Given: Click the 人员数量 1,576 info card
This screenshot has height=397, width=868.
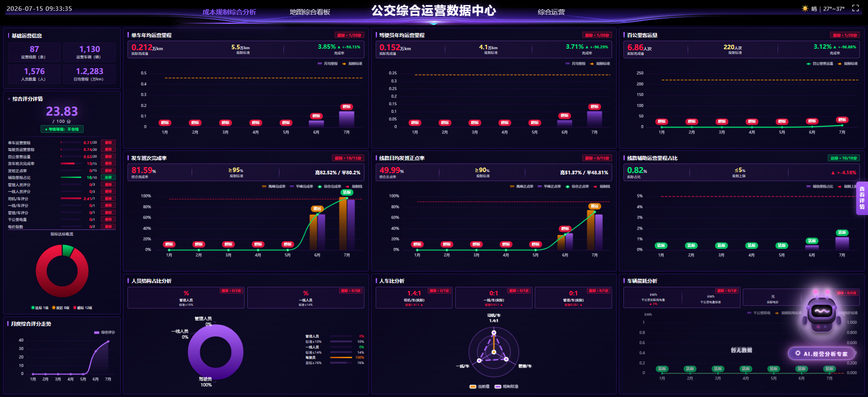Looking at the screenshot, I should pos(34,74).
